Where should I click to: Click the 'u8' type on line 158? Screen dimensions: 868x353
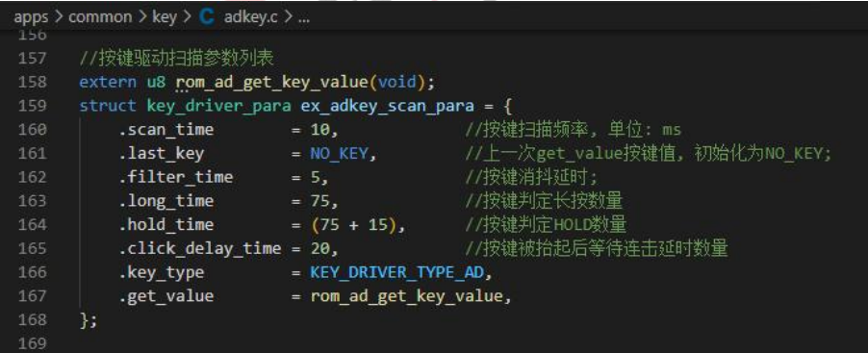(156, 83)
